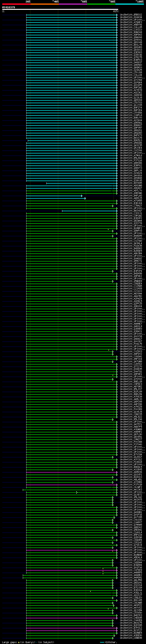Select hit label UniRef100_A7SA55
The image size is (146, 644).
coord(131,201)
